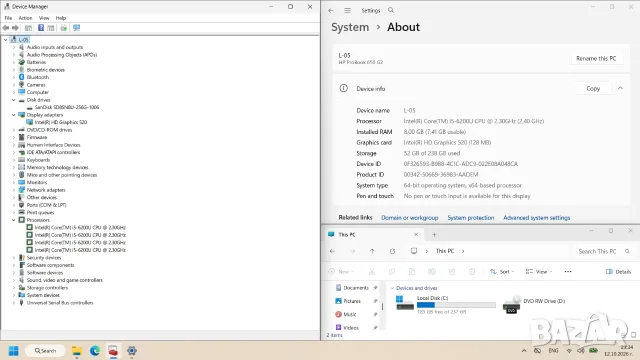Screen dimensions: 640x360
Task: Expand Audio inputs and outputs
Action: (13, 47)
